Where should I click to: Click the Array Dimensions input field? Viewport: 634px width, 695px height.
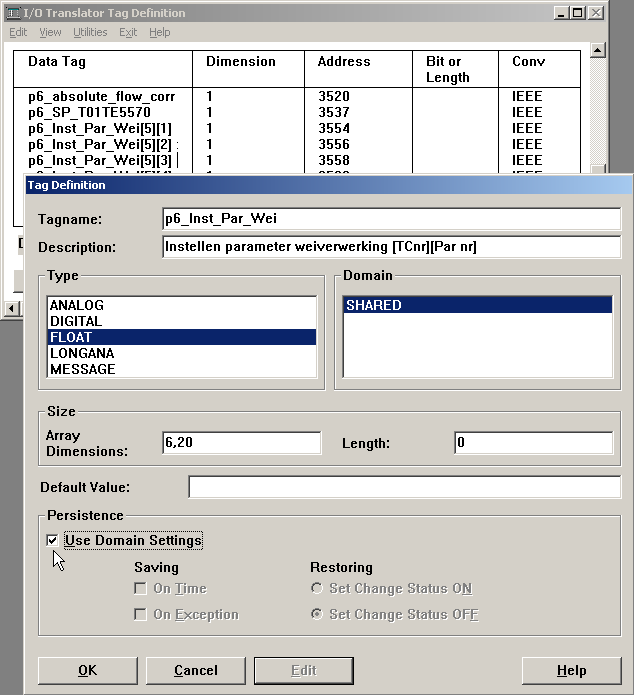[241, 443]
